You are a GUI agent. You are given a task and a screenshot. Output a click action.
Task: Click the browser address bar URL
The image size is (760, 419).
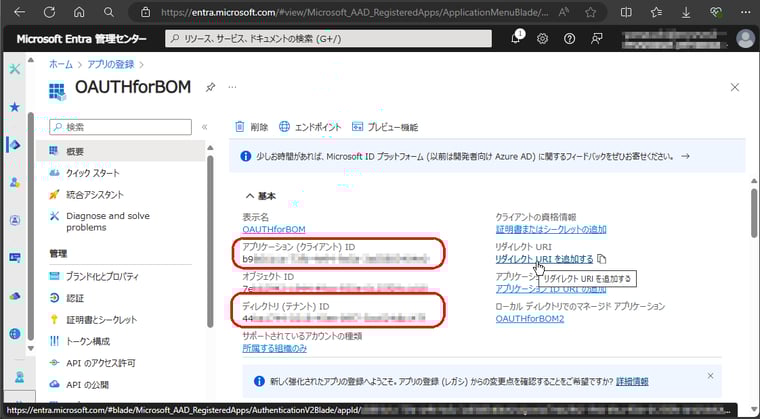click(x=355, y=13)
